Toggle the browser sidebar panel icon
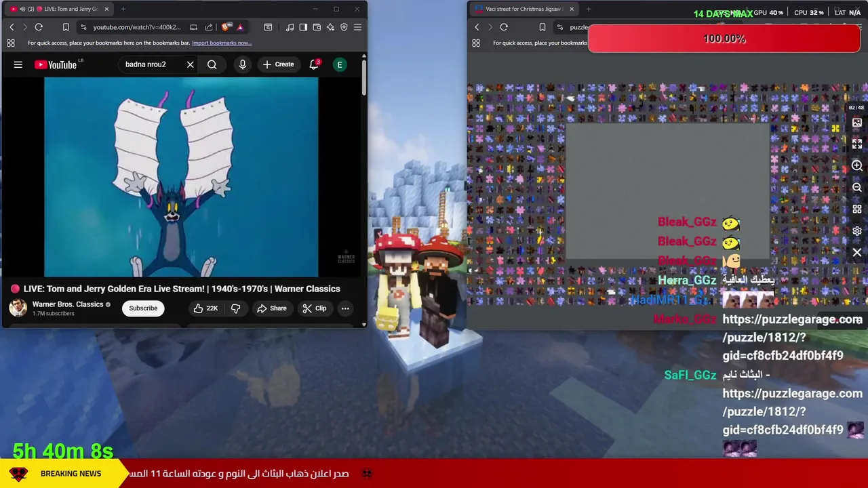Viewport: 868px width, 488px height. click(303, 27)
